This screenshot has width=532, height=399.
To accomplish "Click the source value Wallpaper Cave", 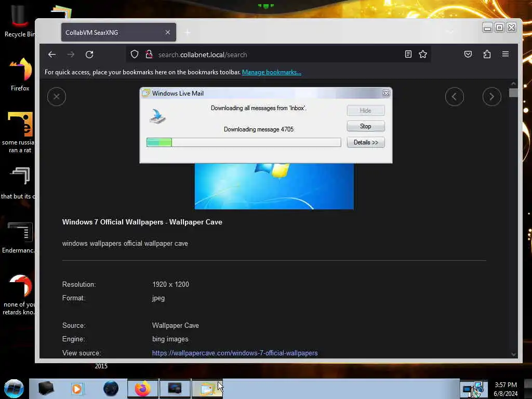I will (x=176, y=325).
